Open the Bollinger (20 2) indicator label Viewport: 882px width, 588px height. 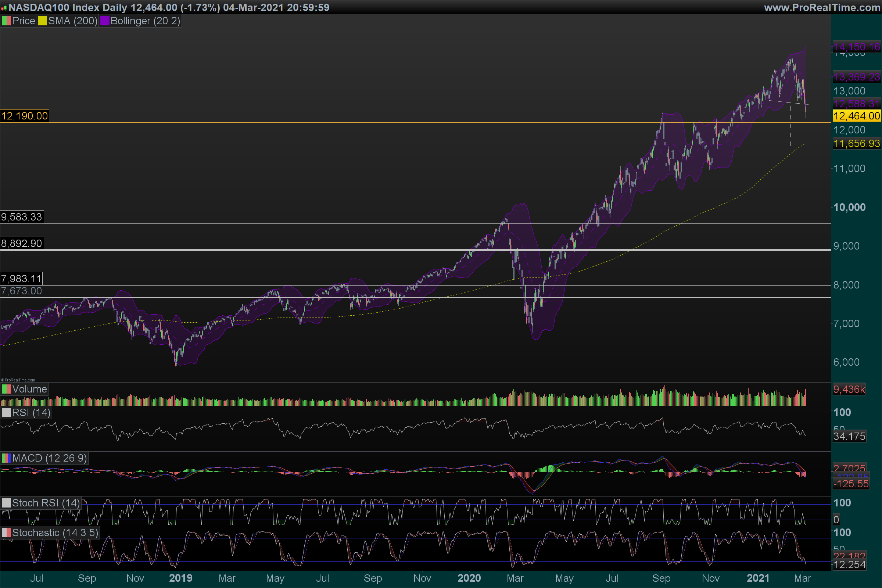[x=145, y=21]
